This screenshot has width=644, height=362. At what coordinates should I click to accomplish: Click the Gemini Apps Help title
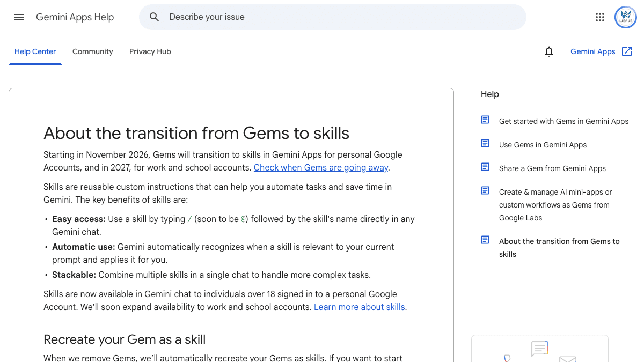coord(75,17)
